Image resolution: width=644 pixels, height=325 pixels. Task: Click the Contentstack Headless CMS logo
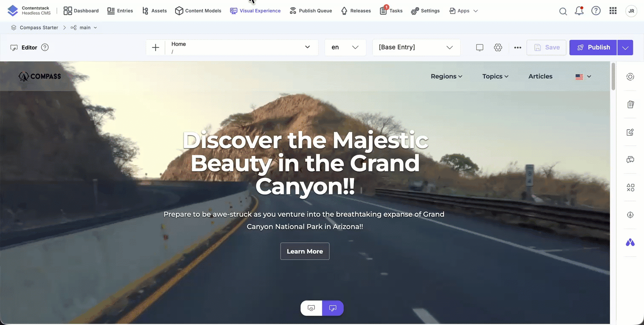(x=29, y=11)
